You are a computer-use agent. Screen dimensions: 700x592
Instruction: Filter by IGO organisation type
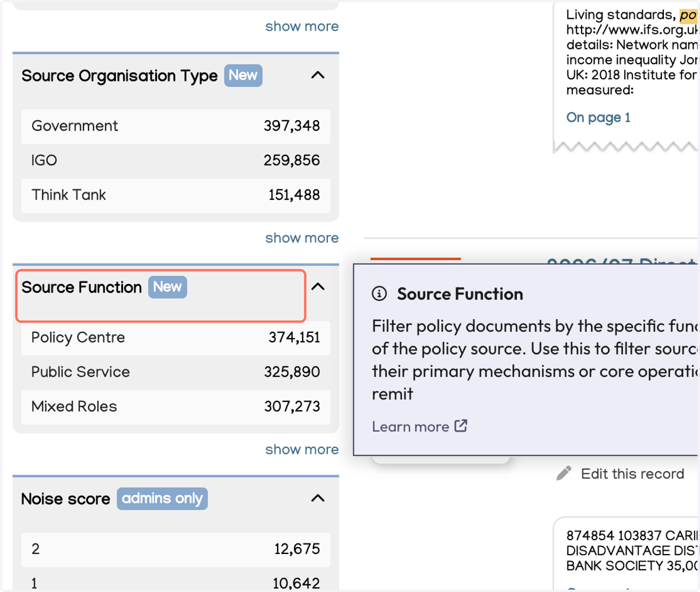(x=176, y=160)
